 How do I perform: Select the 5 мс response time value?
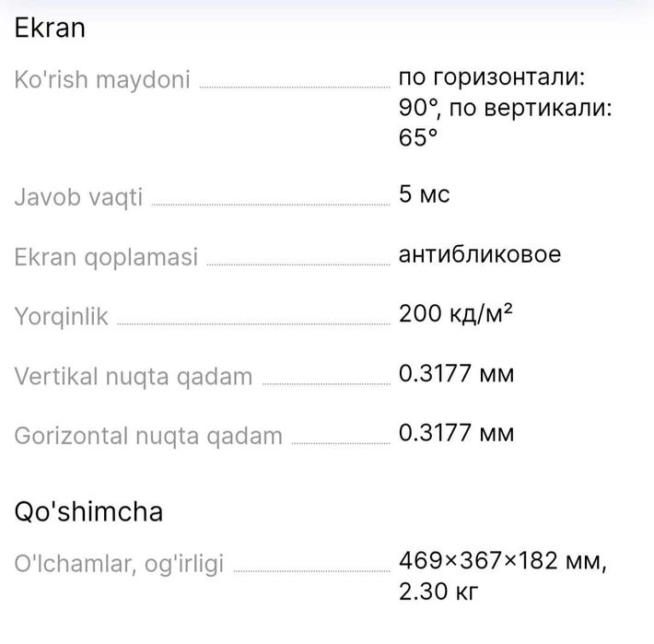(x=425, y=194)
